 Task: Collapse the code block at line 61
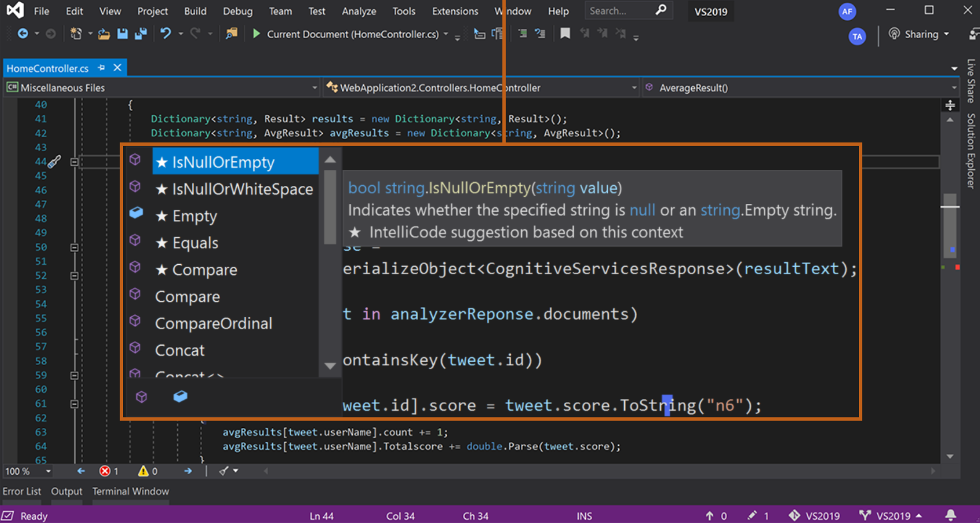[74, 403]
